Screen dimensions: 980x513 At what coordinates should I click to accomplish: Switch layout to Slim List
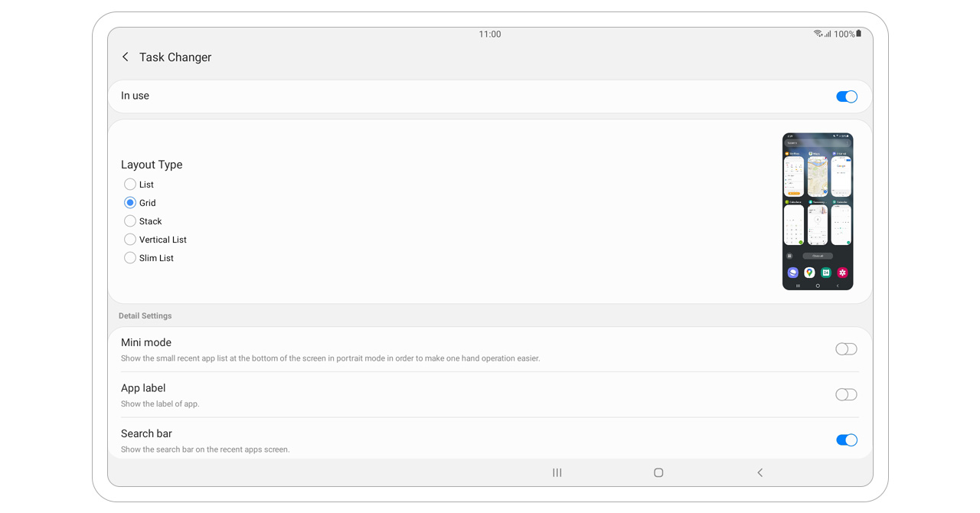tap(130, 258)
